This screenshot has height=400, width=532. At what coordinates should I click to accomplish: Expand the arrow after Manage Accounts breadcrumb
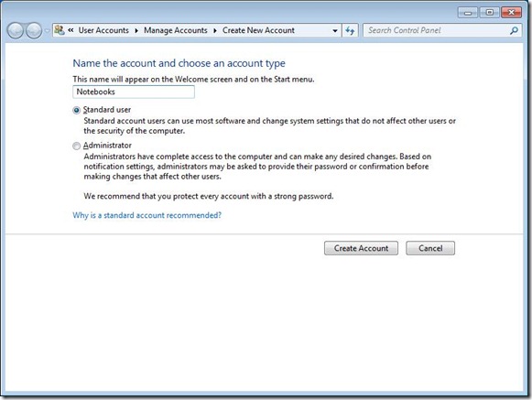pos(215,30)
